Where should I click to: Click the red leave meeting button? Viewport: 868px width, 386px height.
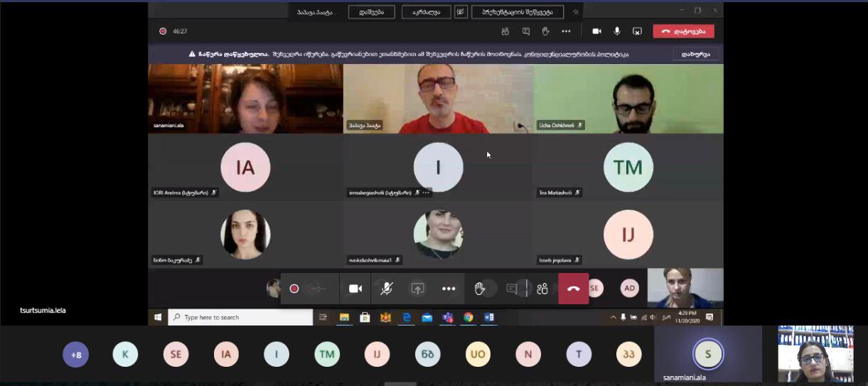[x=683, y=31]
